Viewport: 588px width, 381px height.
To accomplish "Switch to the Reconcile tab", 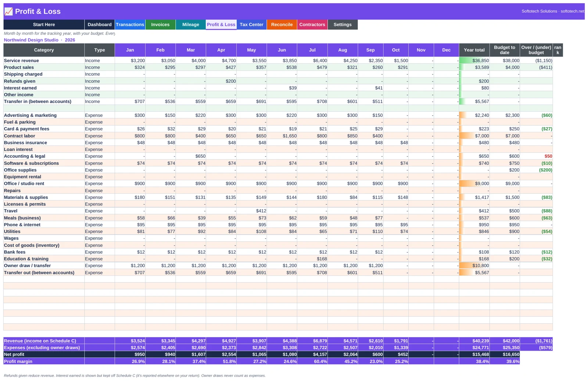I will tap(282, 25).
